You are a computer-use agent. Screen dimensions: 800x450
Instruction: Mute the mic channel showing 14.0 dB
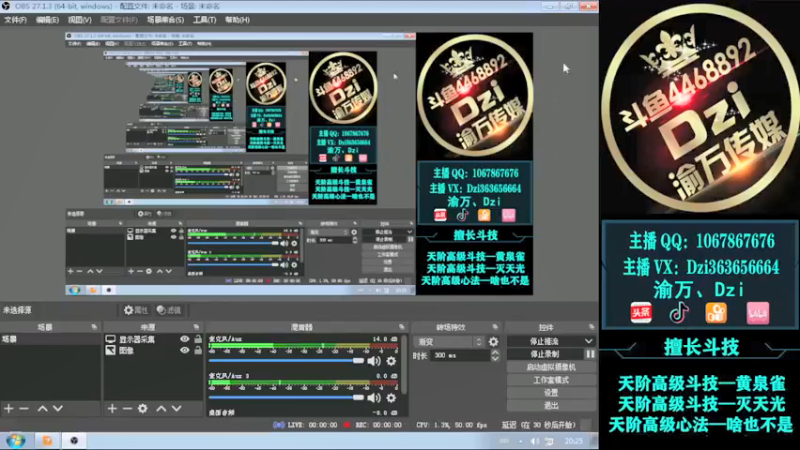374,361
